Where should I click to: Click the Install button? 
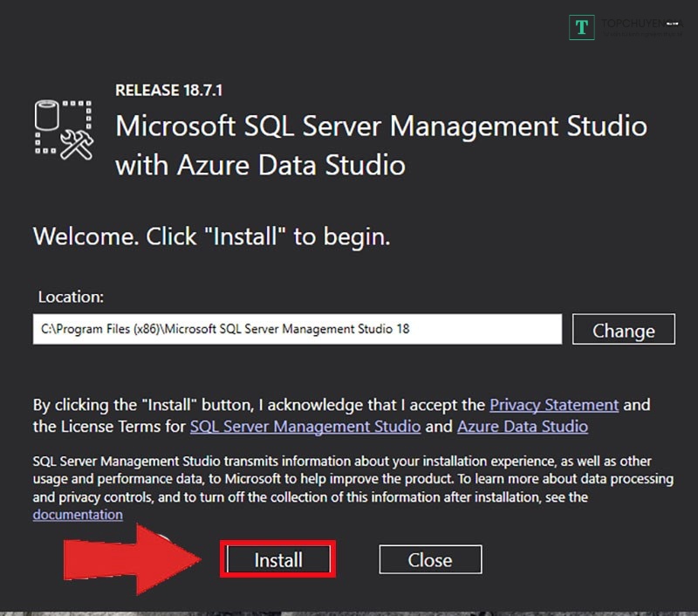click(277, 559)
